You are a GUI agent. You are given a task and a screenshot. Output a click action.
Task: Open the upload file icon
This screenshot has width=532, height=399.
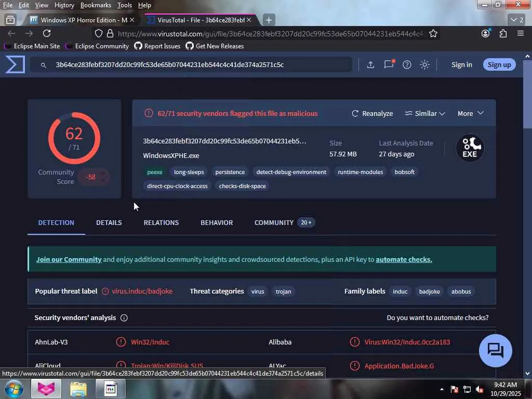click(x=370, y=64)
